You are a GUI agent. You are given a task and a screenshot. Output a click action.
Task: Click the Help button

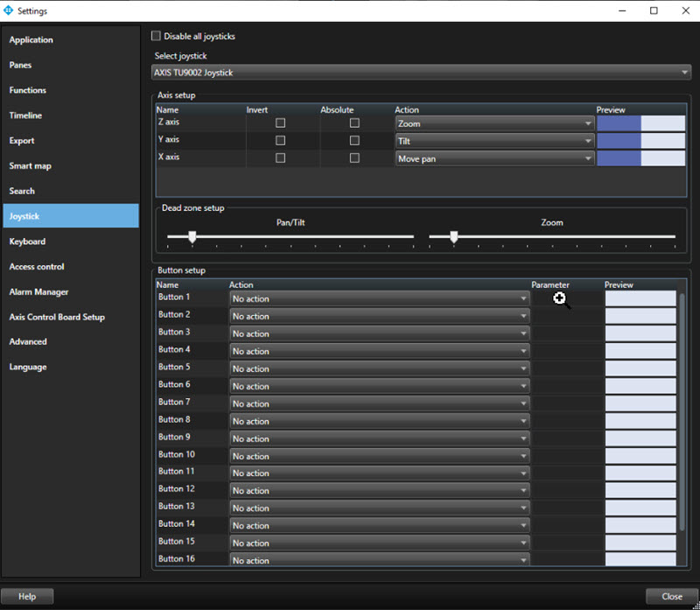(27, 596)
